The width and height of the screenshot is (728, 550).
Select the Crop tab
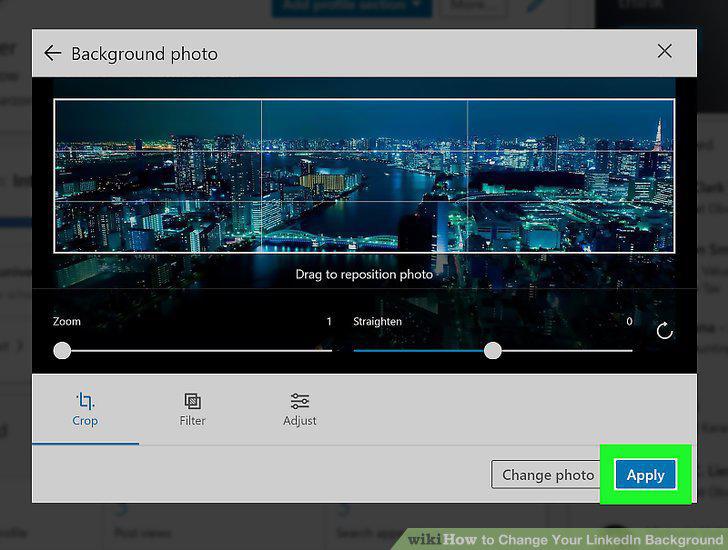tap(85, 409)
